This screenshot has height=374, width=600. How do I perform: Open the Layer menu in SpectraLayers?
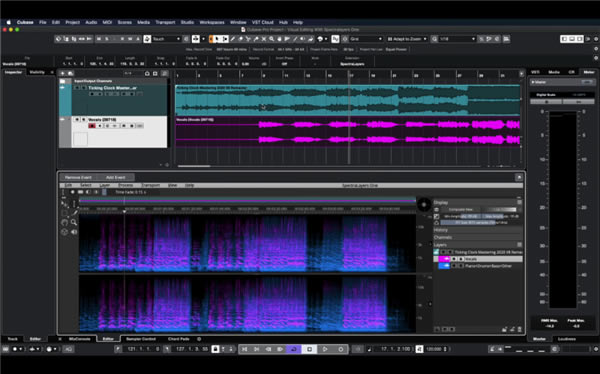click(x=104, y=185)
